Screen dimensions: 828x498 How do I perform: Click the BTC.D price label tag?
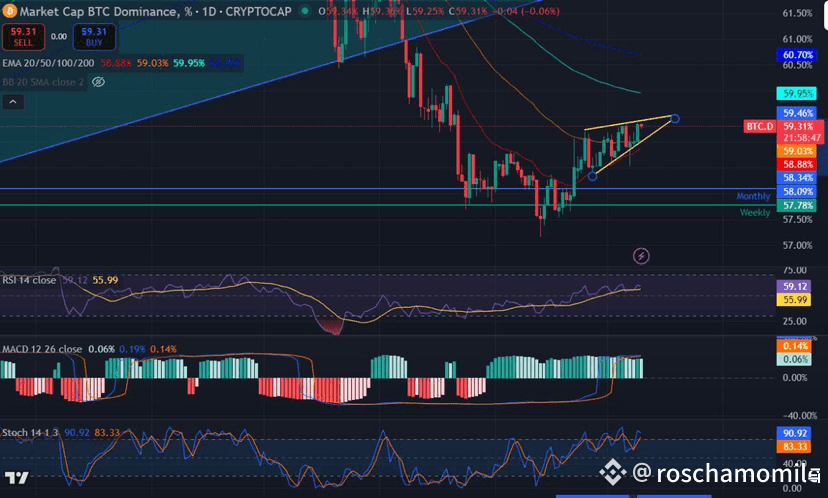coord(759,126)
